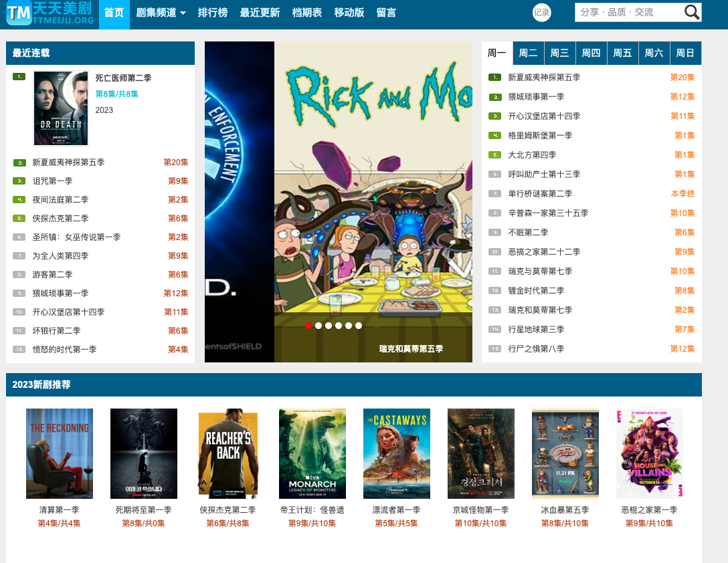Click the 本季终 status label

(x=683, y=193)
